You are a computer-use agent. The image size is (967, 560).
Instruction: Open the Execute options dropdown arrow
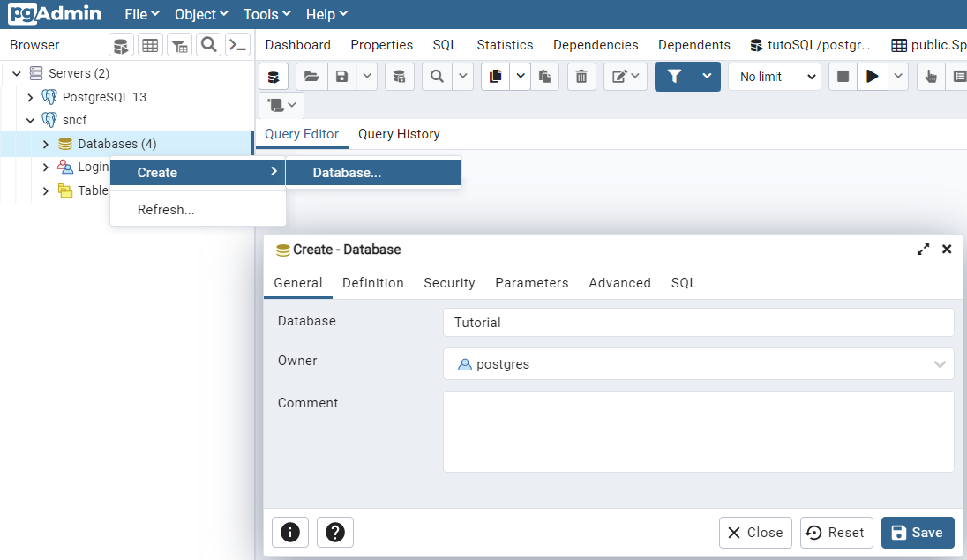[898, 77]
